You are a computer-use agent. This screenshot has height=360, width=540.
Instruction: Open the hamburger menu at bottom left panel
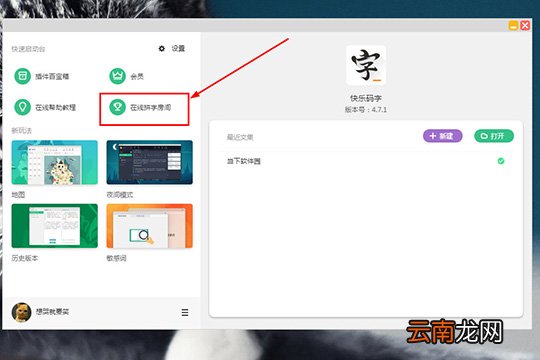click(x=185, y=312)
